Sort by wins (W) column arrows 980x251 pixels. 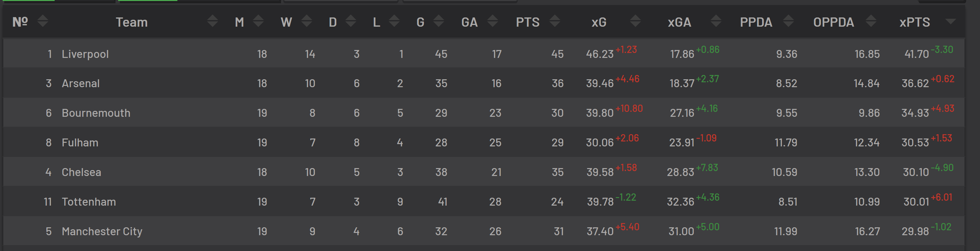tap(307, 21)
